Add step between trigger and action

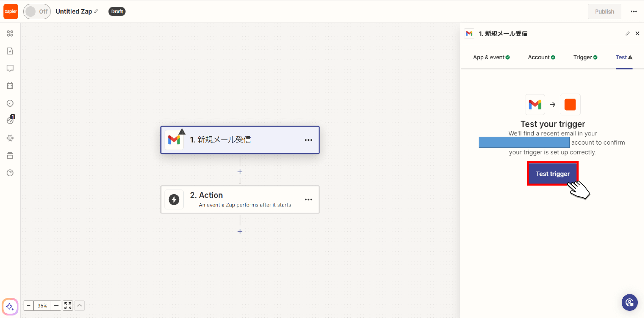click(x=240, y=172)
